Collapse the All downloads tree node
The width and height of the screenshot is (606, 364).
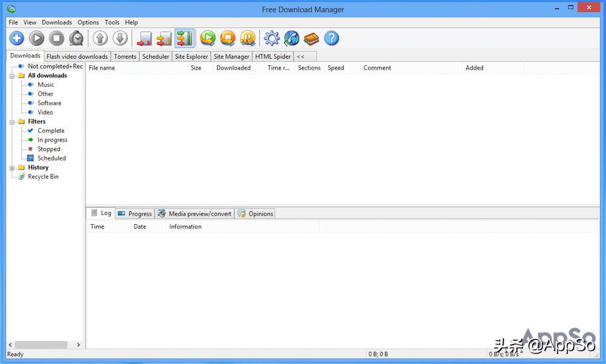pos(12,76)
